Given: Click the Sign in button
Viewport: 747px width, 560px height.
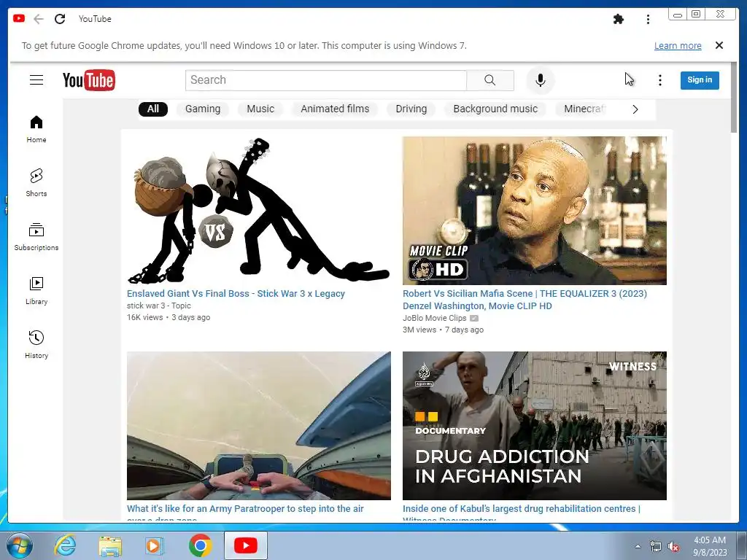Looking at the screenshot, I should click(700, 80).
